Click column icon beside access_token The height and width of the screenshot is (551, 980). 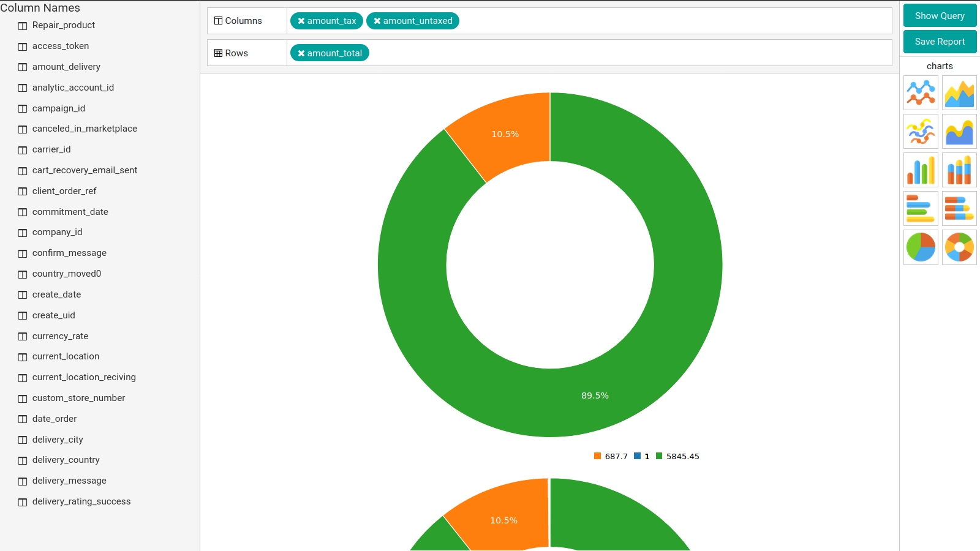23,47
